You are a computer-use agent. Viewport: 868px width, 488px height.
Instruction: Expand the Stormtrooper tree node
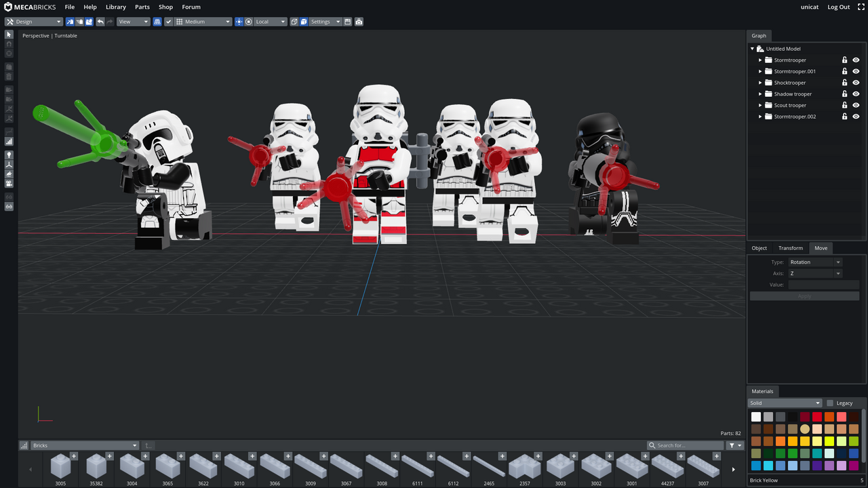[760, 60]
